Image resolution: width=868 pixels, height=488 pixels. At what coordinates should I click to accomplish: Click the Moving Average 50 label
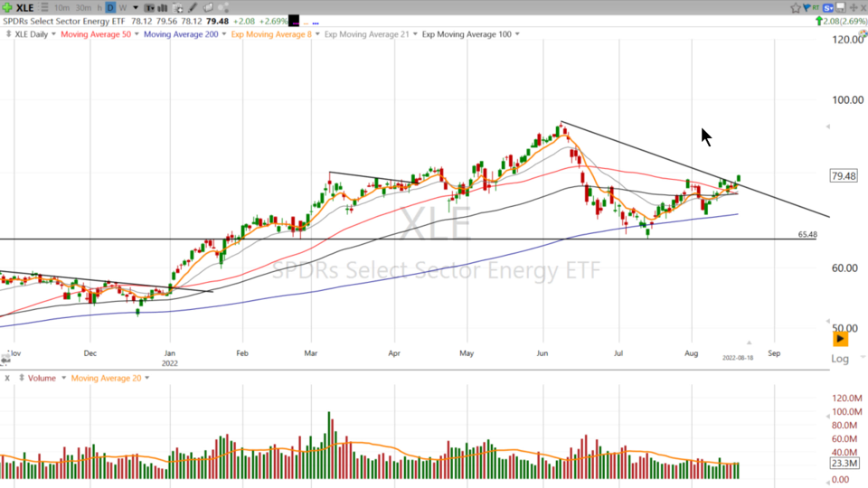pyautogui.click(x=96, y=34)
